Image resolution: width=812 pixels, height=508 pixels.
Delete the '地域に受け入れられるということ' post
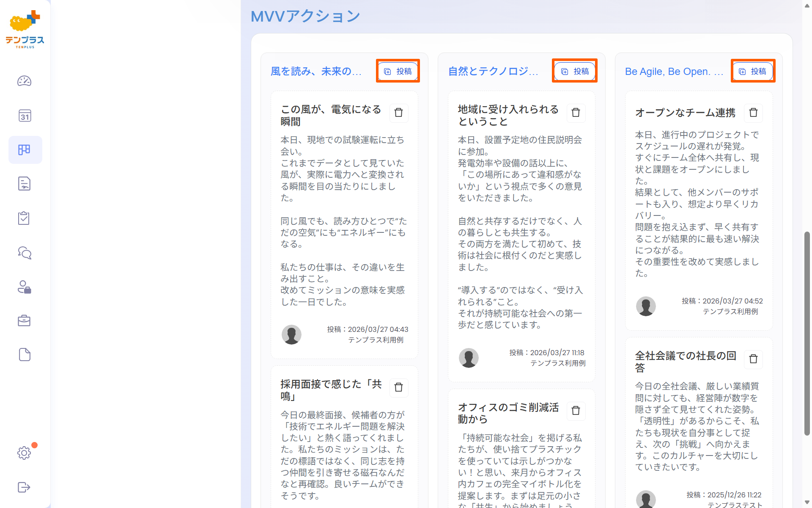click(x=576, y=113)
